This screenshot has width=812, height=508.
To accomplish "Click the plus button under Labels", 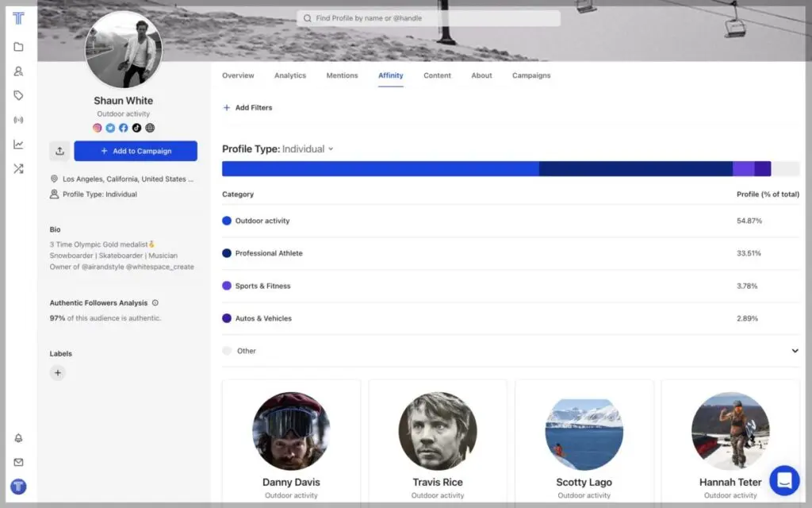I will pos(57,372).
